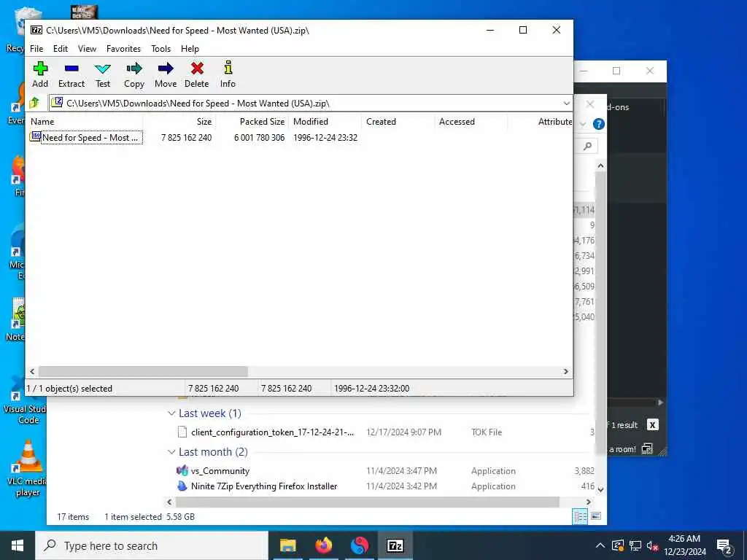
Task: Expand the 7-Zip address path dropdown
Action: (x=566, y=104)
